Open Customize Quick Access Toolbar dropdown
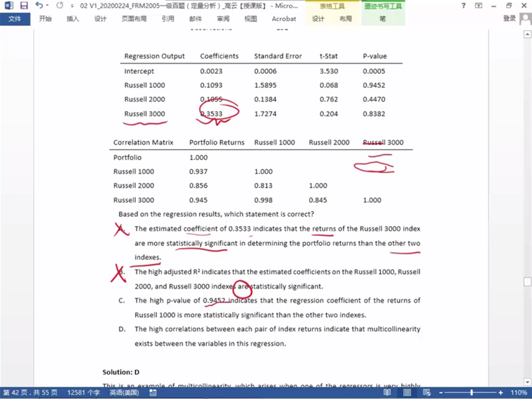 coord(71,6)
